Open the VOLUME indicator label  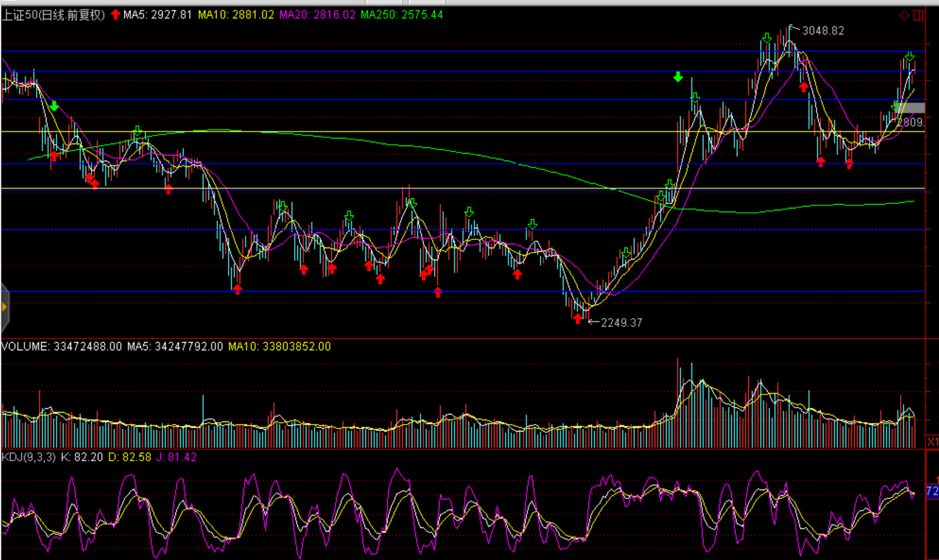[x=25, y=346]
